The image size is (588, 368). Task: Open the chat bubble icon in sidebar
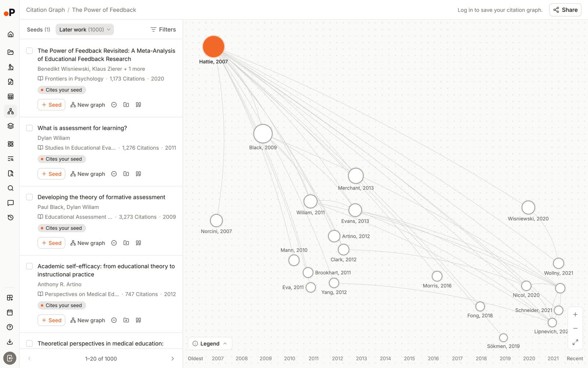click(10, 203)
